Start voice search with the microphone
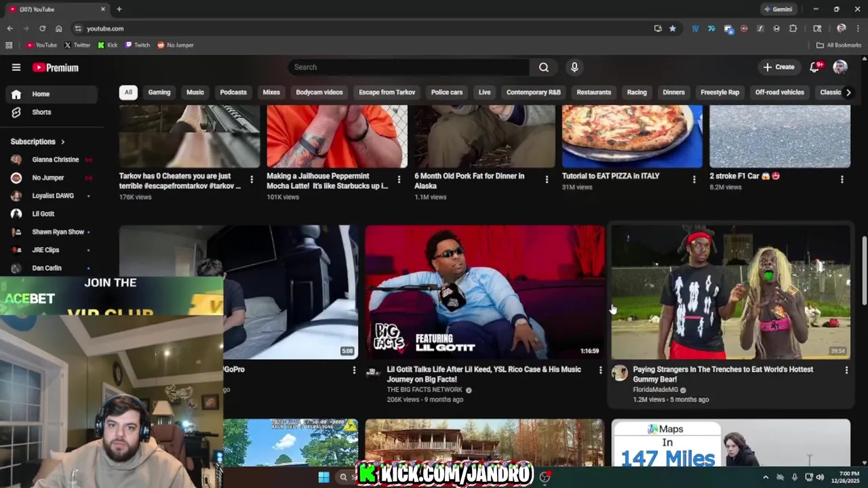 click(574, 67)
